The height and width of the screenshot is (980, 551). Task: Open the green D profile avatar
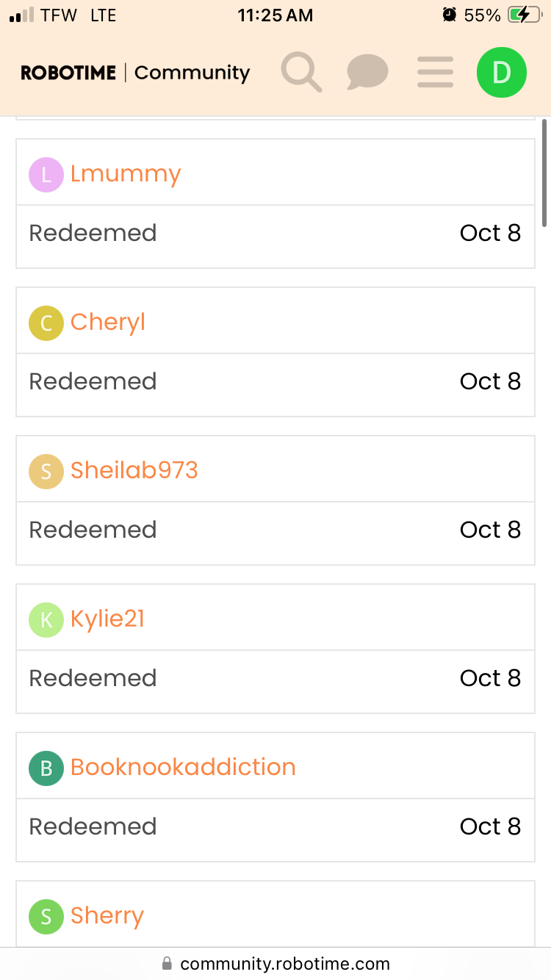(x=501, y=73)
